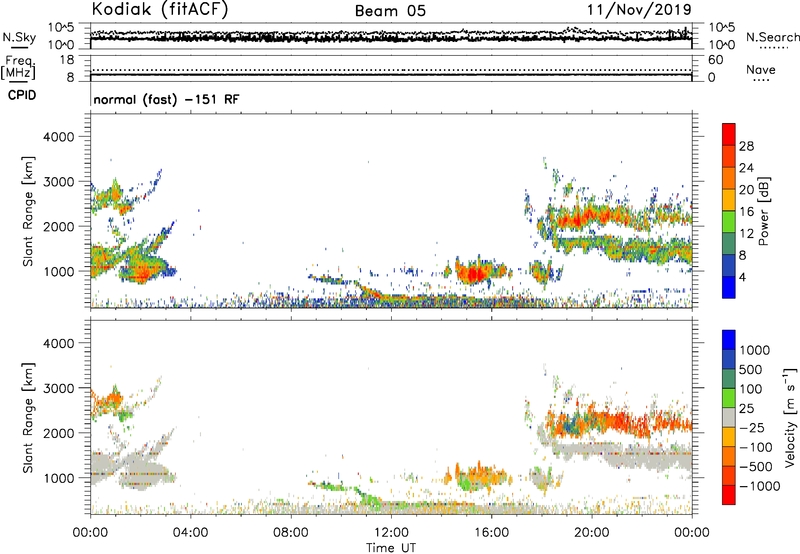Image resolution: width=800 pixels, height=554 pixels.
Task: Click the '4000' tick on the power panel
Action: tap(58, 137)
